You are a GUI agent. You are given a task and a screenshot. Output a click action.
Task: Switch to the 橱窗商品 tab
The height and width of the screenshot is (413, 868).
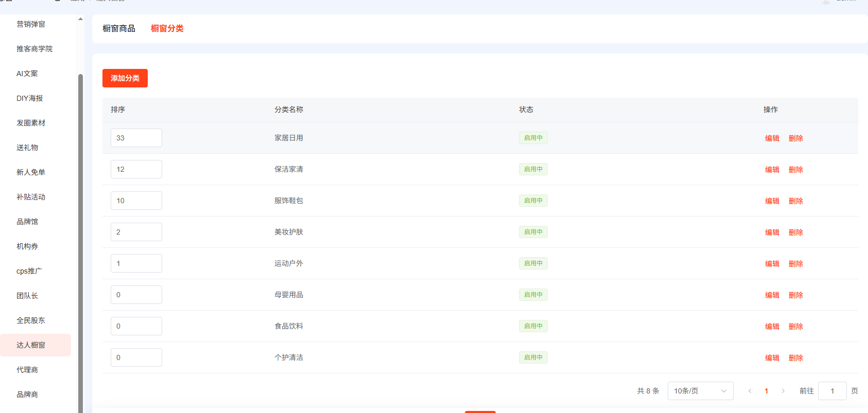coord(118,28)
